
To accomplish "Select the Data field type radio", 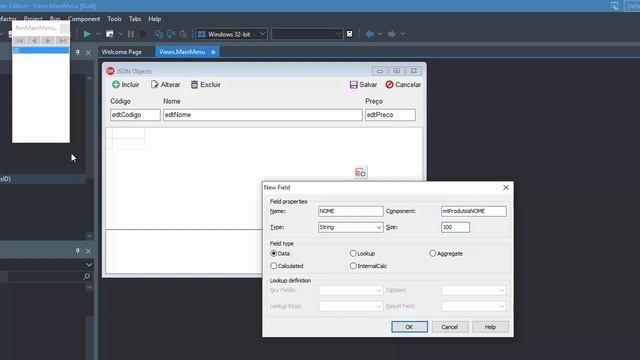I will point(274,253).
